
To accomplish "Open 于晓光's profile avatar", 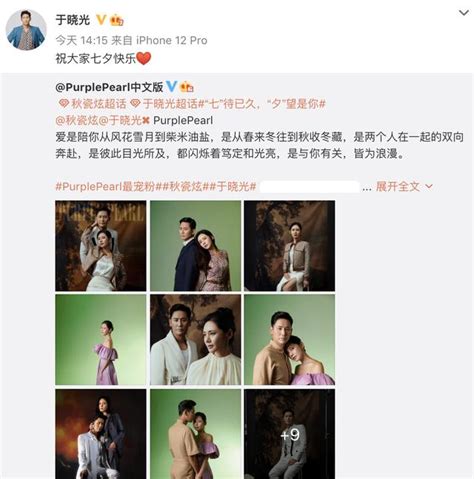I will click(x=26, y=30).
